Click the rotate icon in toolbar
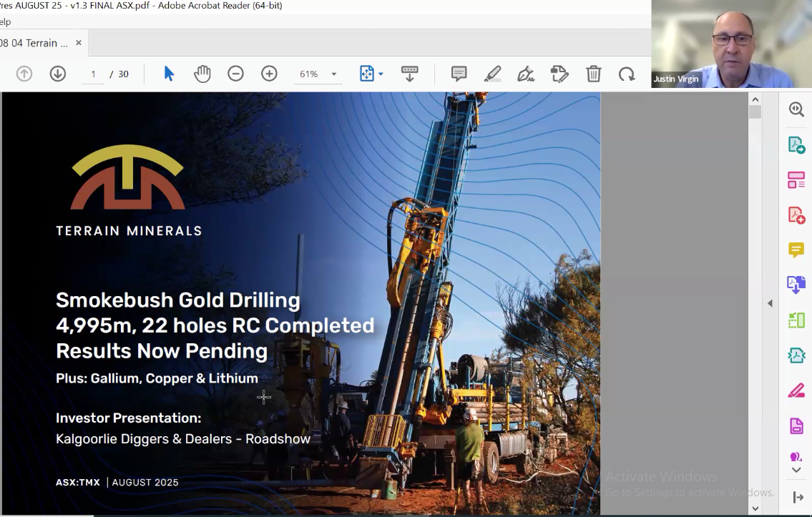The image size is (812, 517). 627,74
